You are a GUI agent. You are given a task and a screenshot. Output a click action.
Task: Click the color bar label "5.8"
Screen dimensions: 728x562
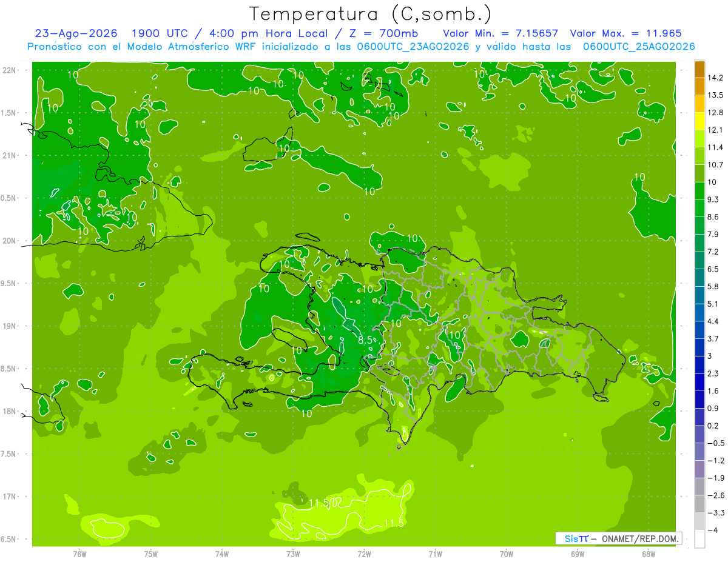click(x=714, y=286)
